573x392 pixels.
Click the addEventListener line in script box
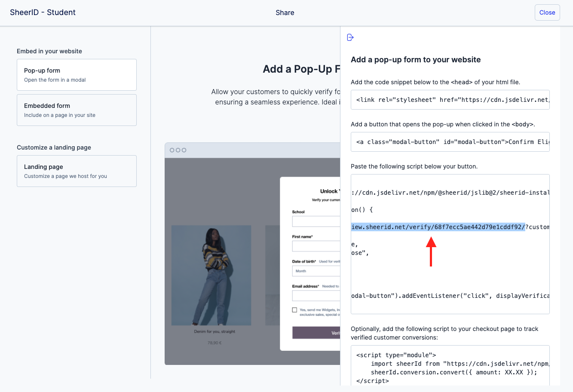[x=450, y=296]
